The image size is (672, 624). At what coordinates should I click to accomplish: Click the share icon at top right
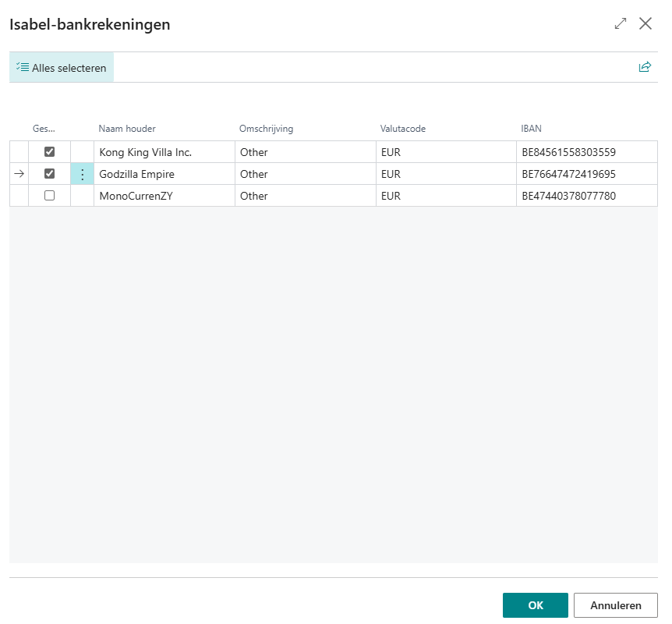[645, 67]
